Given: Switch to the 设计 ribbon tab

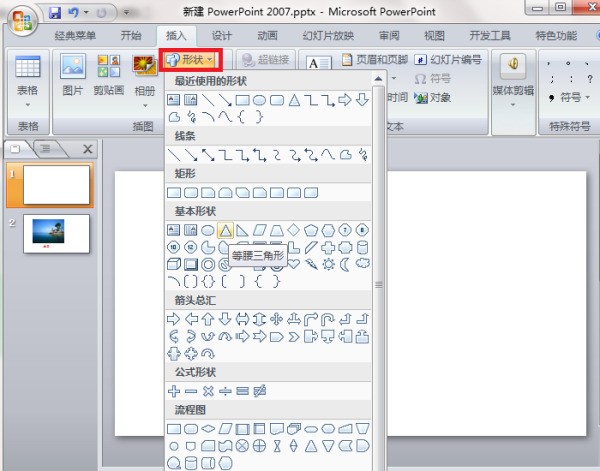Looking at the screenshot, I should (x=208, y=36).
